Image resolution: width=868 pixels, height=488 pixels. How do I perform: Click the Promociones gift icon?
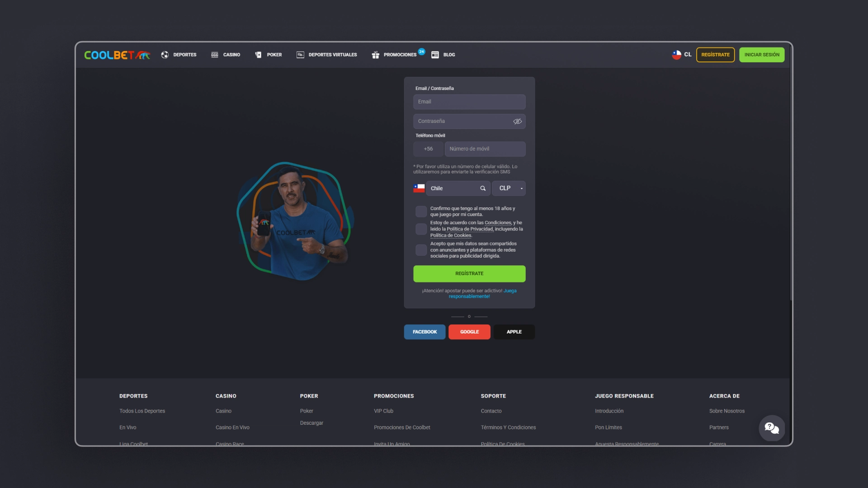[x=375, y=55]
